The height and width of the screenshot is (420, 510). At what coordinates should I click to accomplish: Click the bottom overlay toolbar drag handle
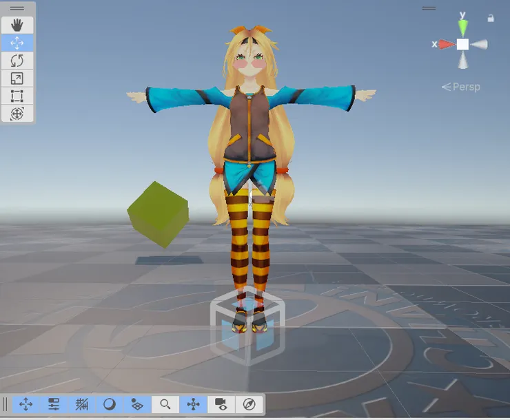[x=5, y=404]
